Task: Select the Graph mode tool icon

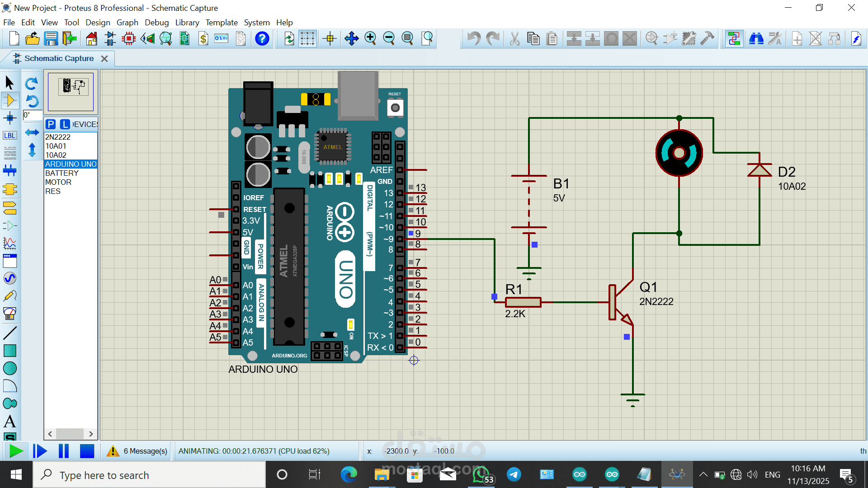Action: (10, 243)
